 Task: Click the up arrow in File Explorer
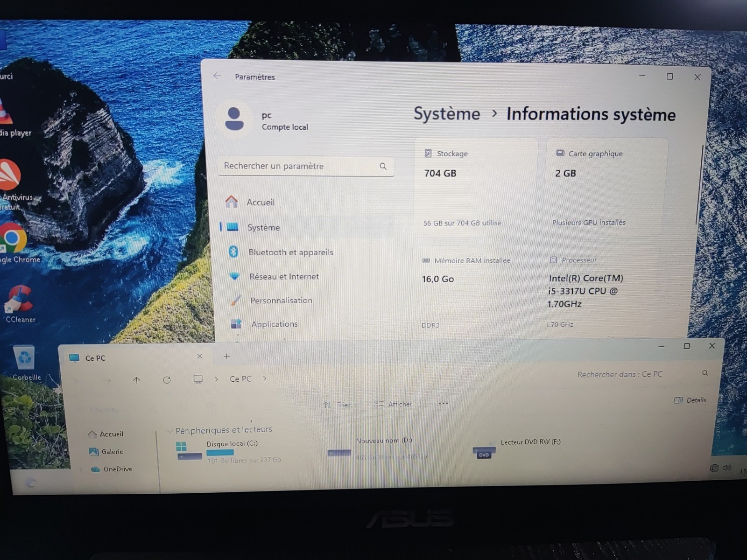point(137,380)
